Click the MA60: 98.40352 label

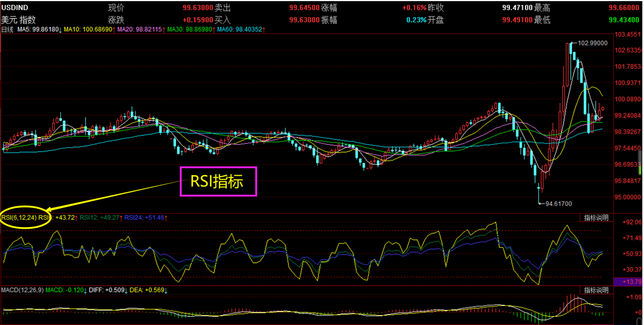coord(241,30)
